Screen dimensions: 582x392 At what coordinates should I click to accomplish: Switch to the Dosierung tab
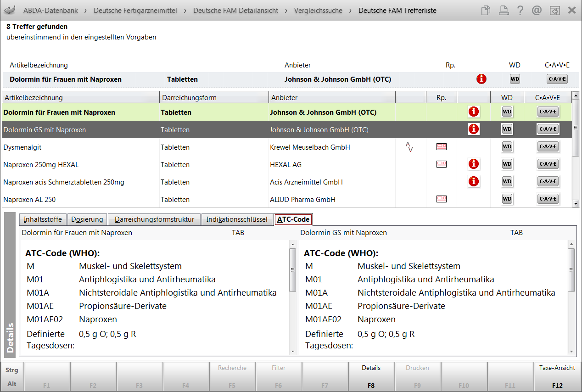click(x=88, y=219)
